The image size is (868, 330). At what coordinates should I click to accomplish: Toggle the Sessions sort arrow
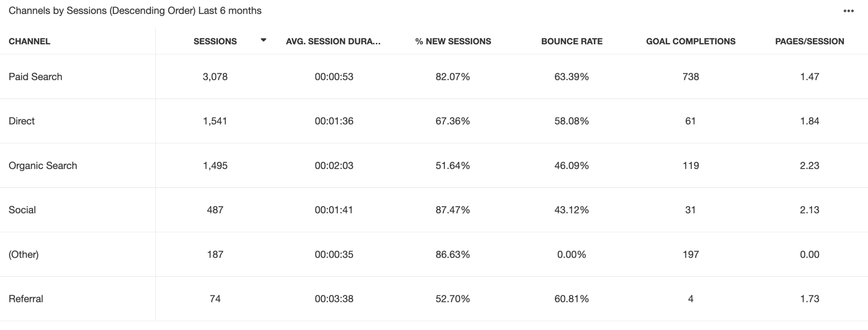coord(264,40)
